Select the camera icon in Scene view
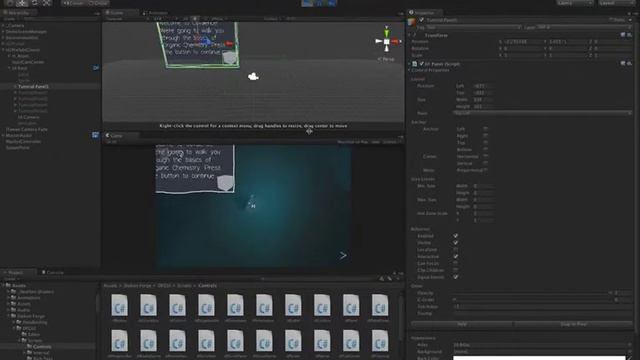 (253, 76)
